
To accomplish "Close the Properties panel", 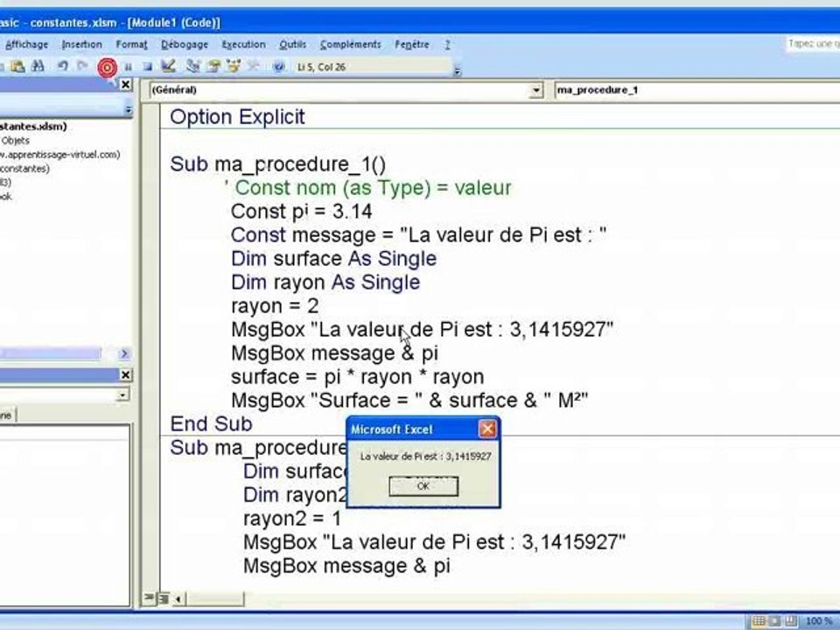I will tap(125, 375).
